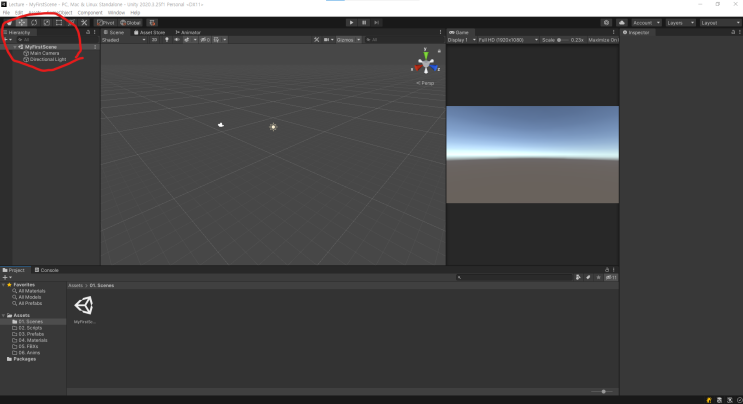743x404 pixels.
Task: Click Maximize On Play in Game view
Action: 603,40
